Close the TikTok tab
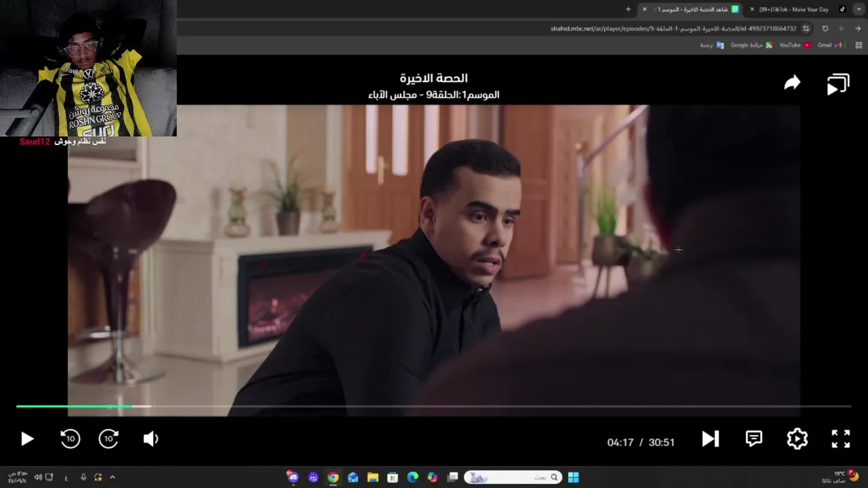The image size is (868, 488). (x=752, y=9)
